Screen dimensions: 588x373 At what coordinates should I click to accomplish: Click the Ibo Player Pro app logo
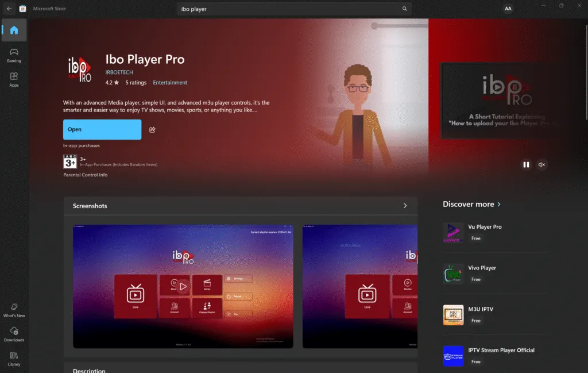coord(79,69)
